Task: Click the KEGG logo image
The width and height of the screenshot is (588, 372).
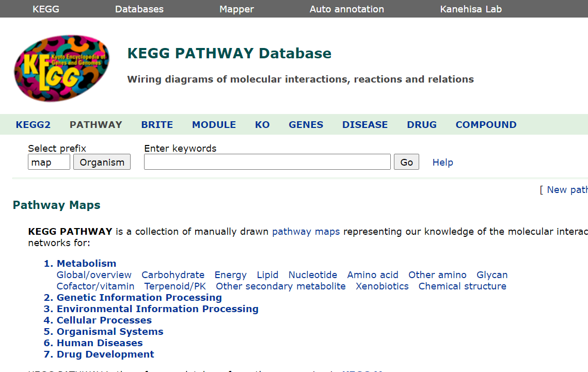Action: 62,68
